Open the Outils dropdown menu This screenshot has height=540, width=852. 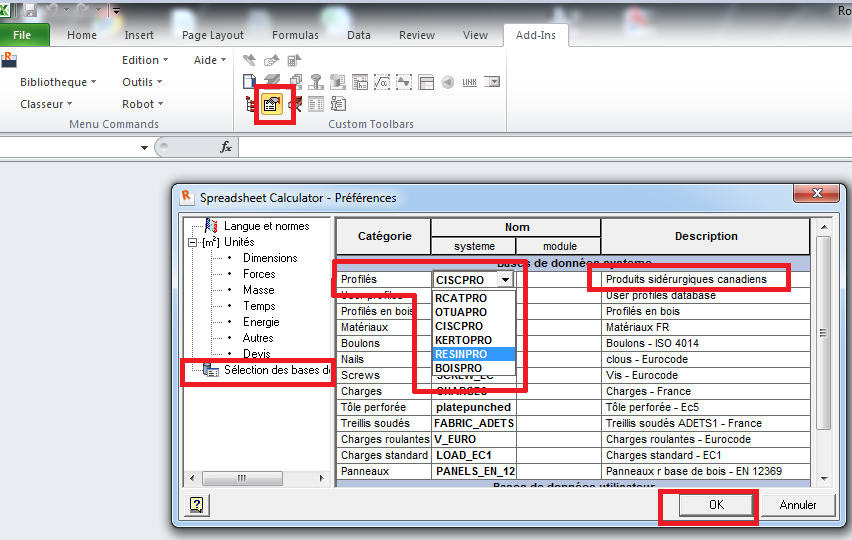(x=142, y=82)
